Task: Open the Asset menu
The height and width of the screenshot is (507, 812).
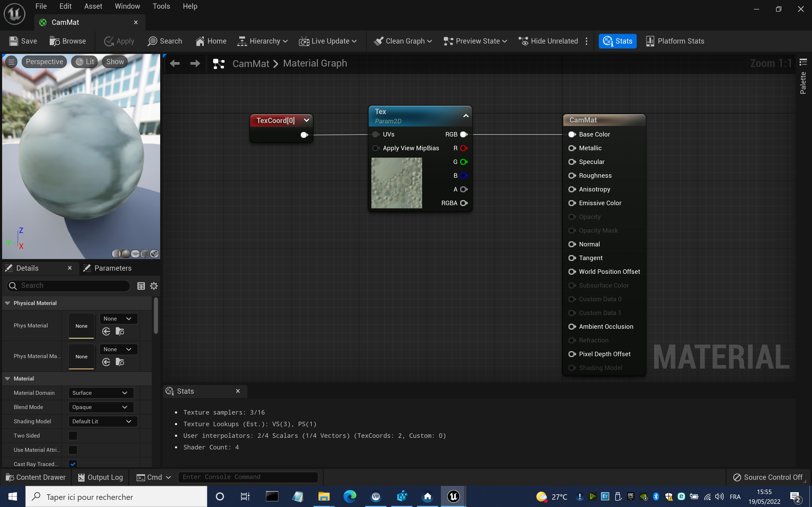Action: tap(93, 6)
